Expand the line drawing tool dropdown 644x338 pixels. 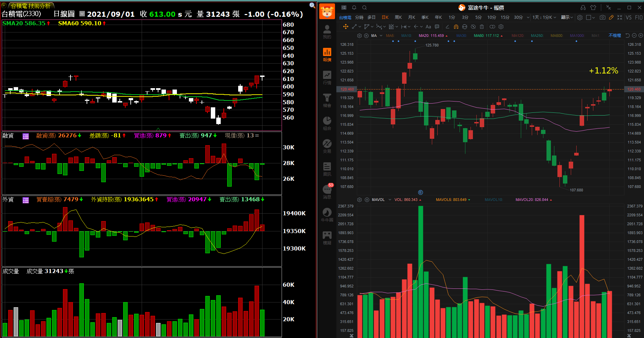pos(360,27)
